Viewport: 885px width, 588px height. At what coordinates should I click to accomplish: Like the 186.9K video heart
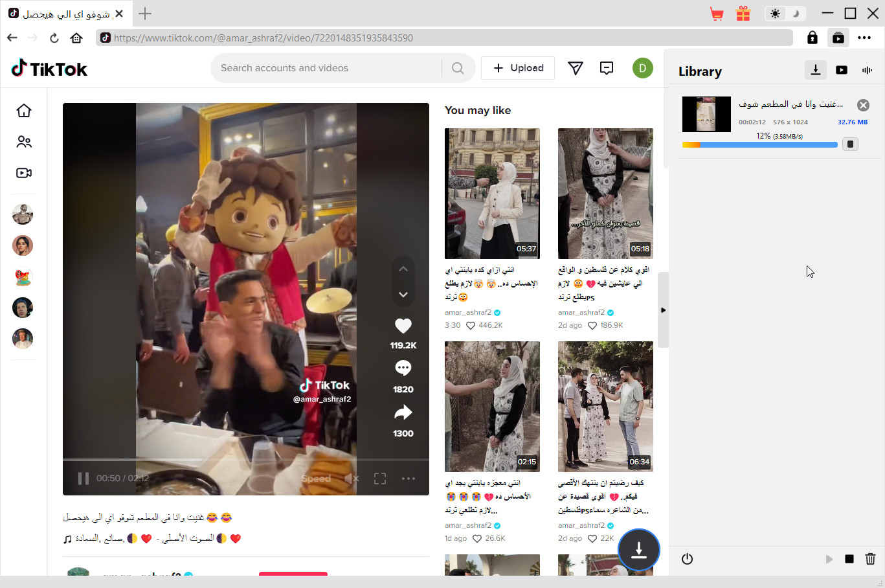pos(592,326)
